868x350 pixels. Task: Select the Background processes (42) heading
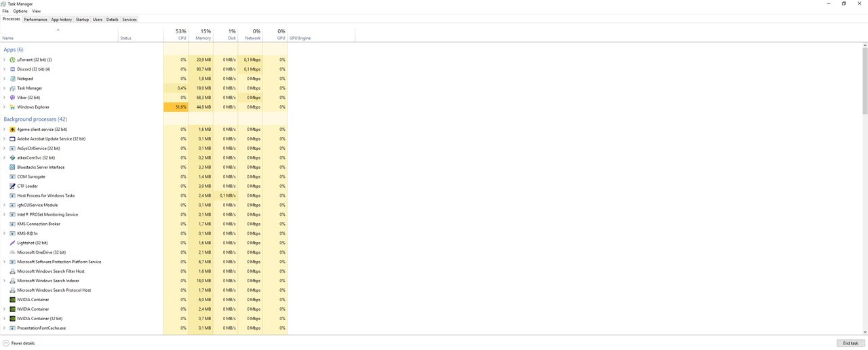pyautogui.click(x=35, y=119)
